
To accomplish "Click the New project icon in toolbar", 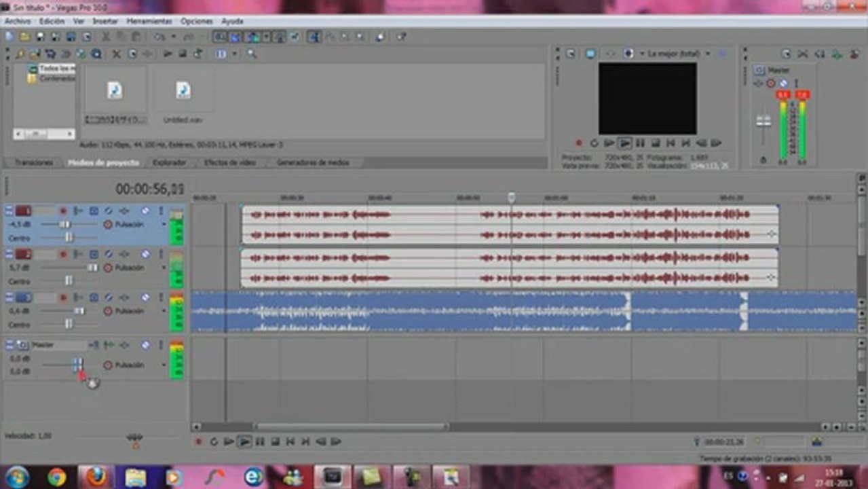I will pyautogui.click(x=10, y=37).
